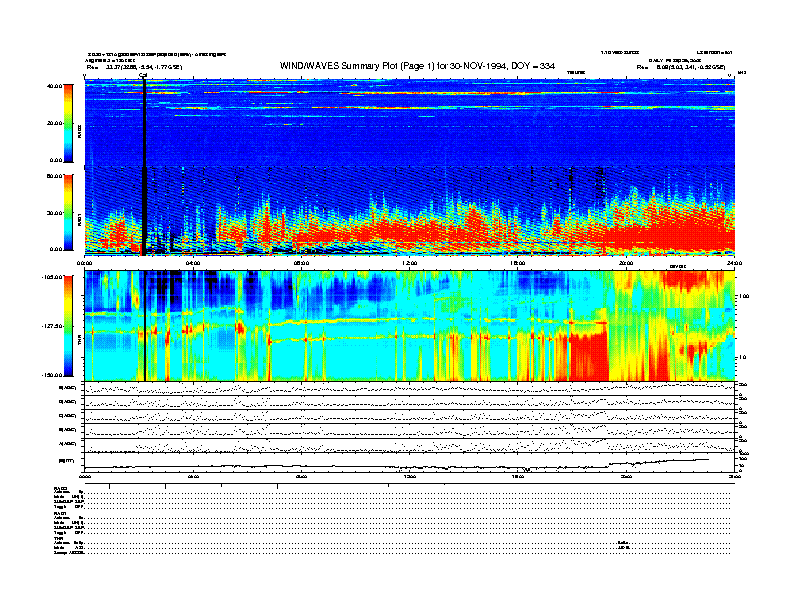The width and height of the screenshot is (792, 612).
Task: Click 20:00 label below the magnetic field panel
Action: (x=626, y=476)
